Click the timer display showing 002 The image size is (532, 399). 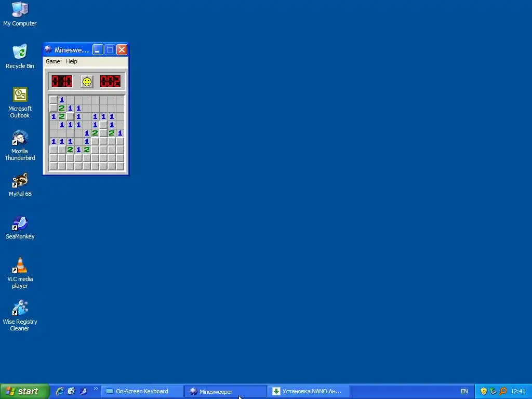pyautogui.click(x=110, y=82)
